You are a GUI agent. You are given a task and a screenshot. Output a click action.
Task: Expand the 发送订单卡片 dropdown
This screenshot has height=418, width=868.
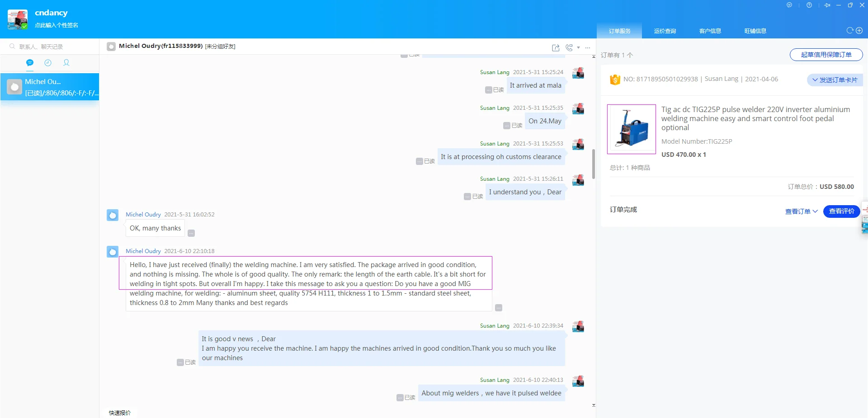coord(835,80)
